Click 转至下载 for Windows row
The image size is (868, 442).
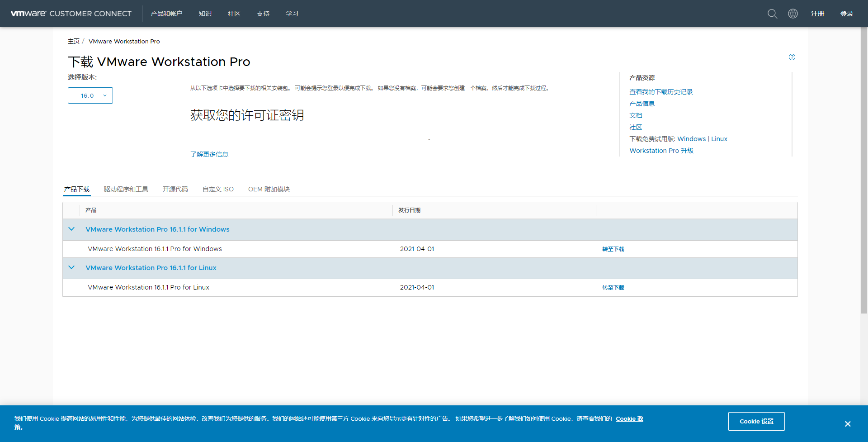pyautogui.click(x=613, y=249)
